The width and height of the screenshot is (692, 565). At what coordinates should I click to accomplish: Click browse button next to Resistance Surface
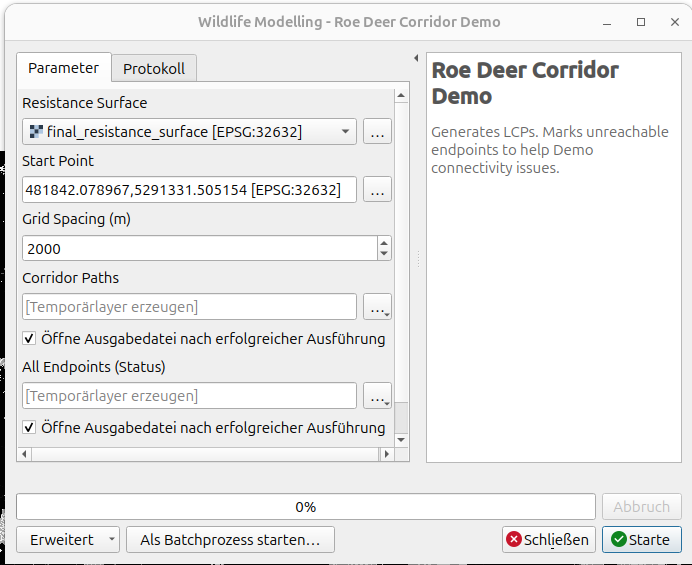pos(377,132)
